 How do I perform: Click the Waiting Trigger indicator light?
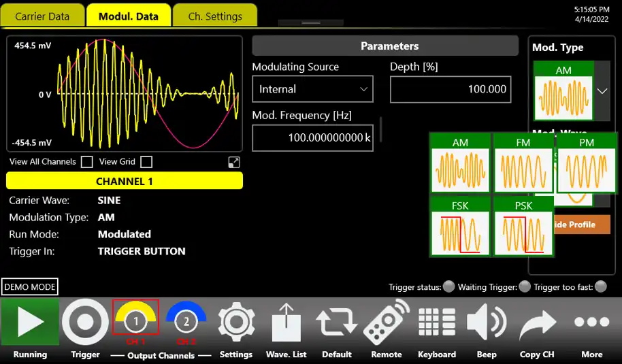point(525,286)
